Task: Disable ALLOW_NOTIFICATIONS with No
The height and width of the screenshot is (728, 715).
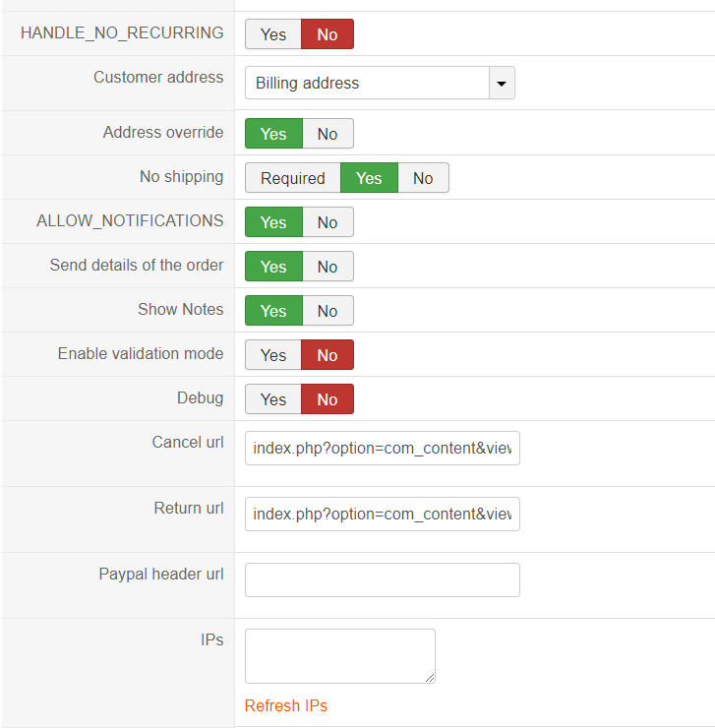Action: [328, 222]
